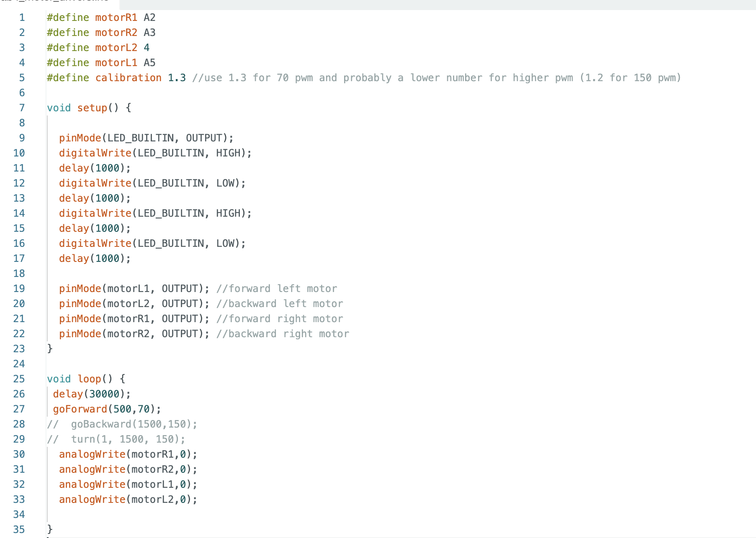This screenshot has height=538, width=756.
Task: Click the '//forward left motor' comment
Action: (277, 289)
